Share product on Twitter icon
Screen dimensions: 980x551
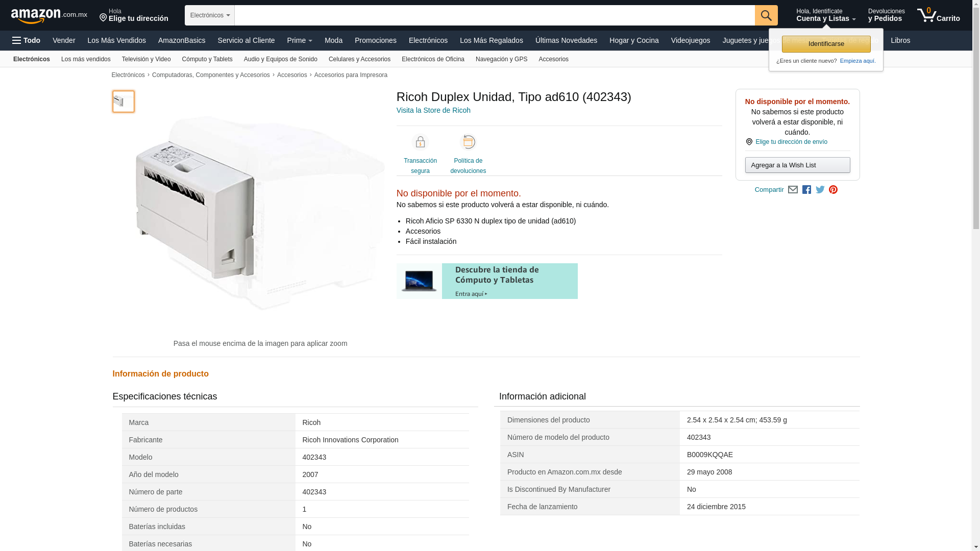[820, 190]
